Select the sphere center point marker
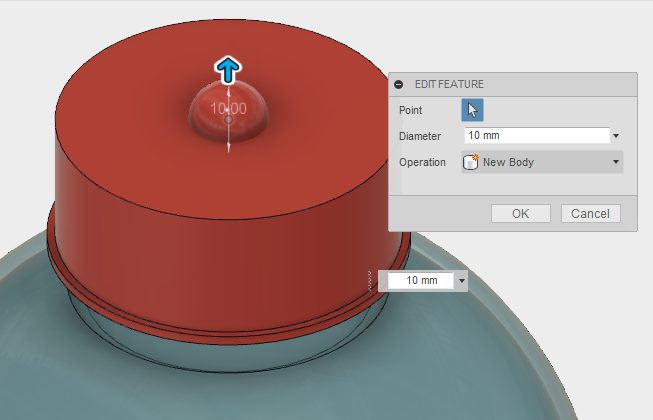 coord(228,120)
